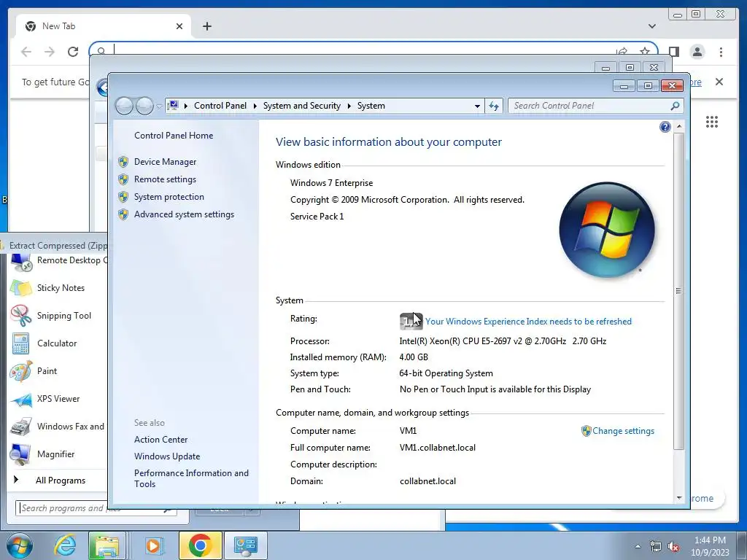The image size is (747, 560).
Task: Open Performance Information and Tools
Action: [191, 478]
